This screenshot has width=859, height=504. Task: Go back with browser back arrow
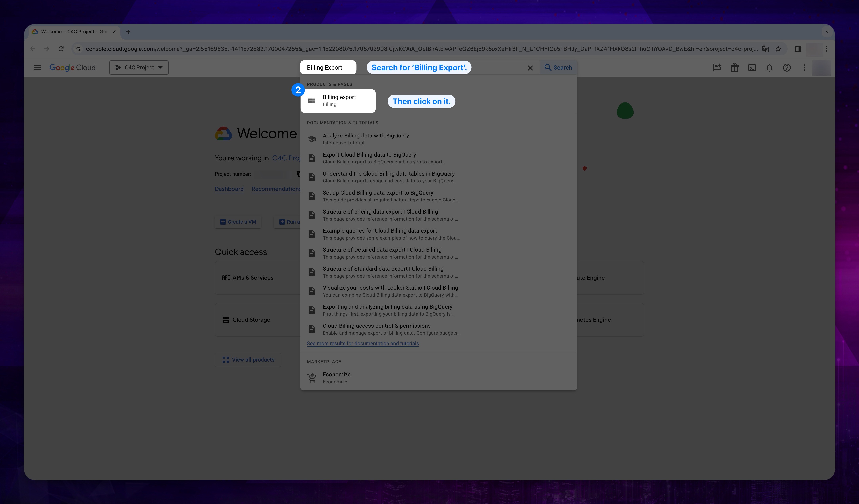(33, 49)
